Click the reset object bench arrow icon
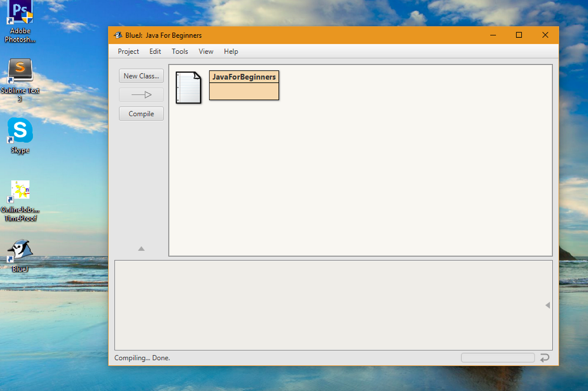588x391 pixels. (x=545, y=358)
